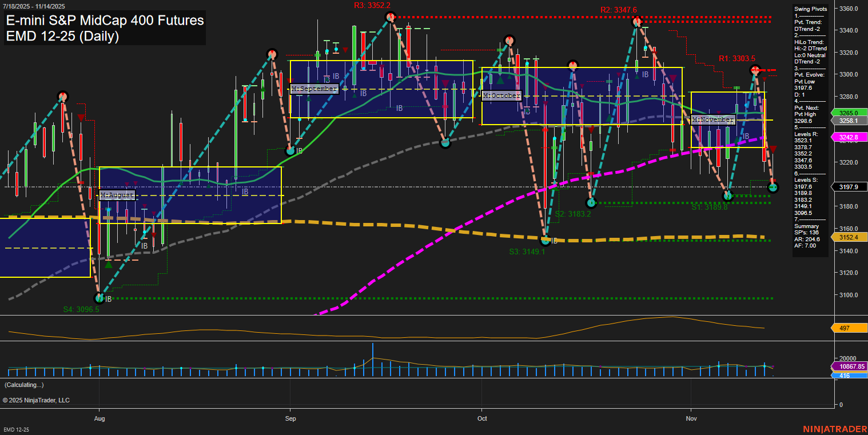The width and height of the screenshot is (868, 435).
Task: Select the R1: 3303.5 resistance label
Action: (x=737, y=58)
